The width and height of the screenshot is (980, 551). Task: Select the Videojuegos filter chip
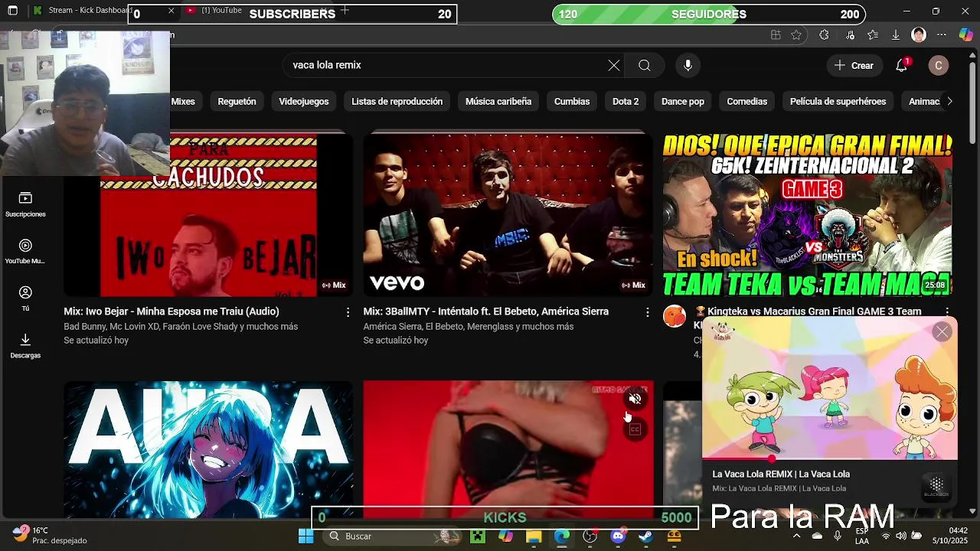pos(304,101)
